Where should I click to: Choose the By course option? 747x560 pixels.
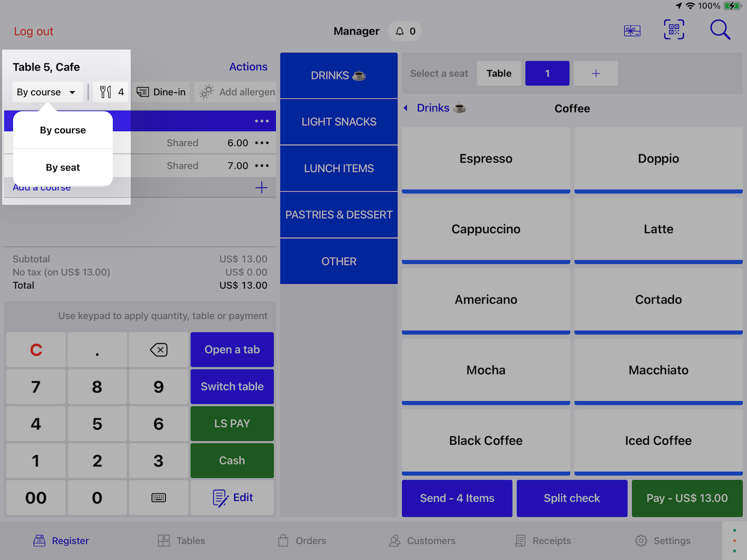[63, 130]
